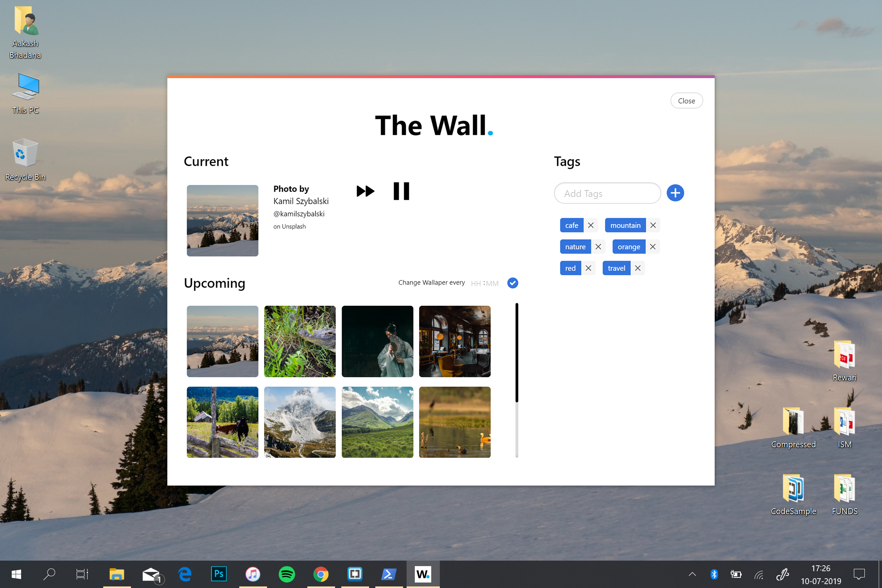This screenshot has width=882, height=588.
Task: Remove the travel tag
Action: point(638,268)
